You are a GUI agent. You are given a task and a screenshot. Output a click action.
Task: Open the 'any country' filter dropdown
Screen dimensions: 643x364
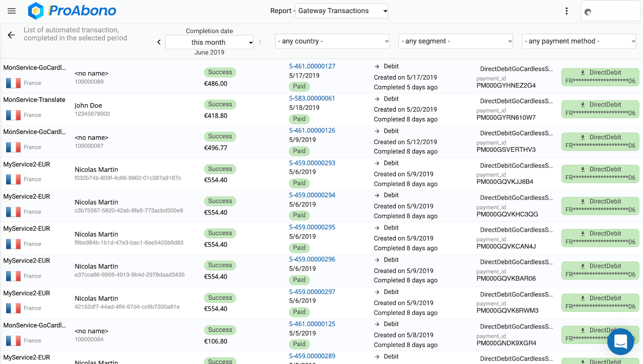point(332,41)
